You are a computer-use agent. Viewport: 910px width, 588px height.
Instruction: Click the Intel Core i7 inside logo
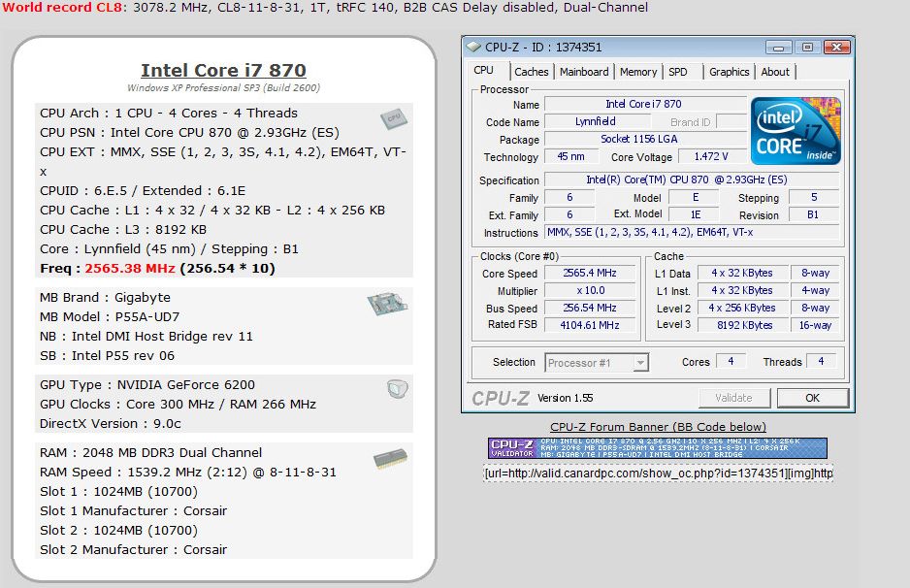click(x=796, y=131)
